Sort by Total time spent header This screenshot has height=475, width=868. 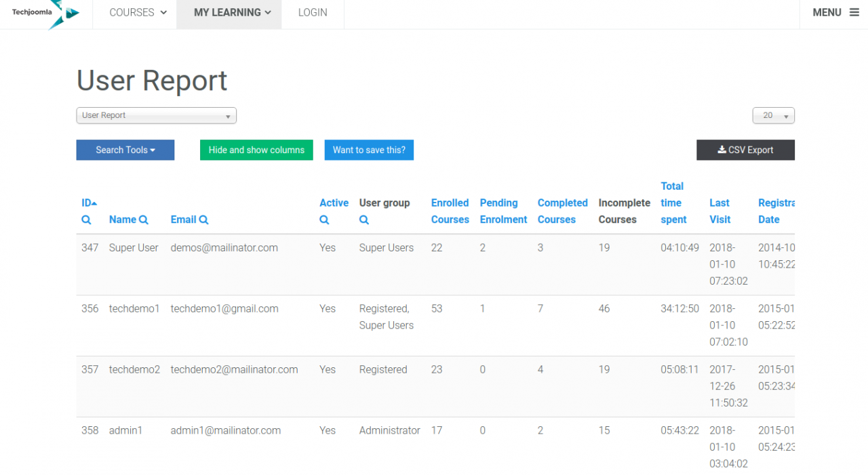673,203
